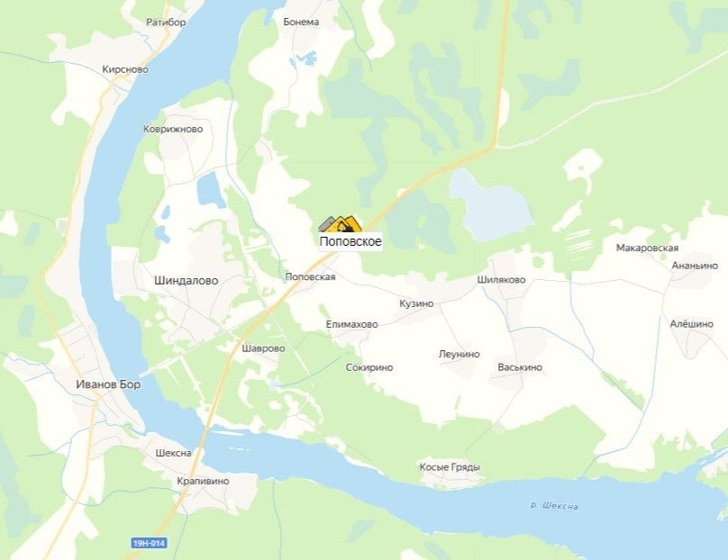Click the Ратибор village label

click(166, 23)
